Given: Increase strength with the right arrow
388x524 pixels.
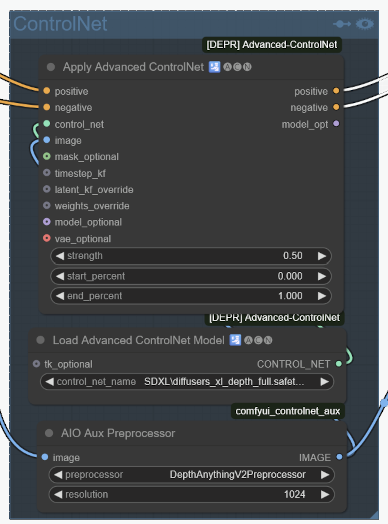Looking at the screenshot, I should pyautogui.click(x=322, y=256).
